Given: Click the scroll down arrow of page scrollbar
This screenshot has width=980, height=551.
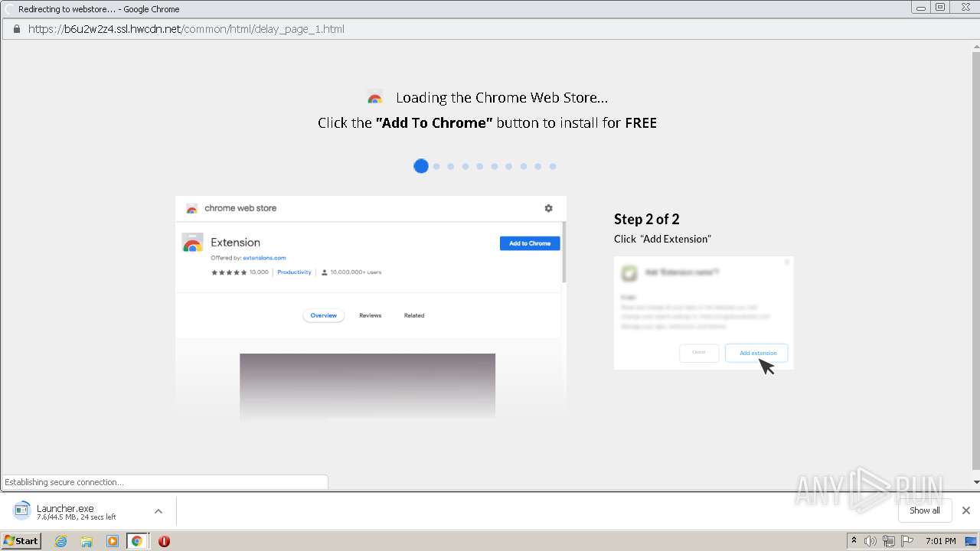Looking at the screenshot, I should pyautogui.click(x=975, y=482).
